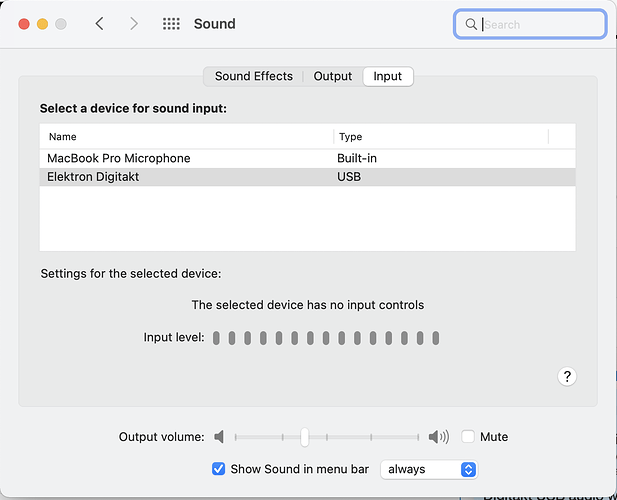Open the 'always' dropdown menu
The image size is (617, 500).
tap(428, 469)
